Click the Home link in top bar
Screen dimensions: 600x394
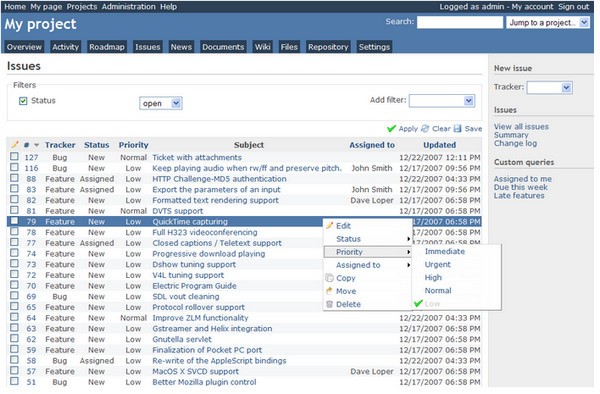pos(15,7)
